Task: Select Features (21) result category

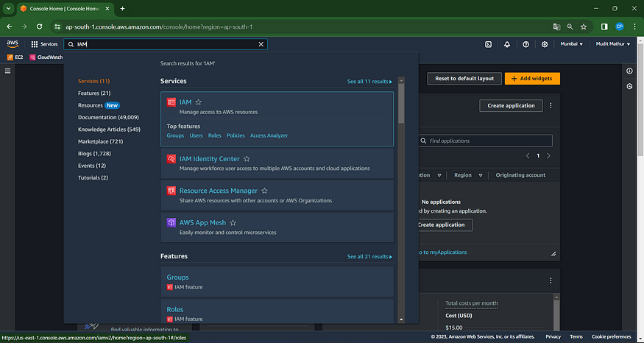Action: point(94,93)
